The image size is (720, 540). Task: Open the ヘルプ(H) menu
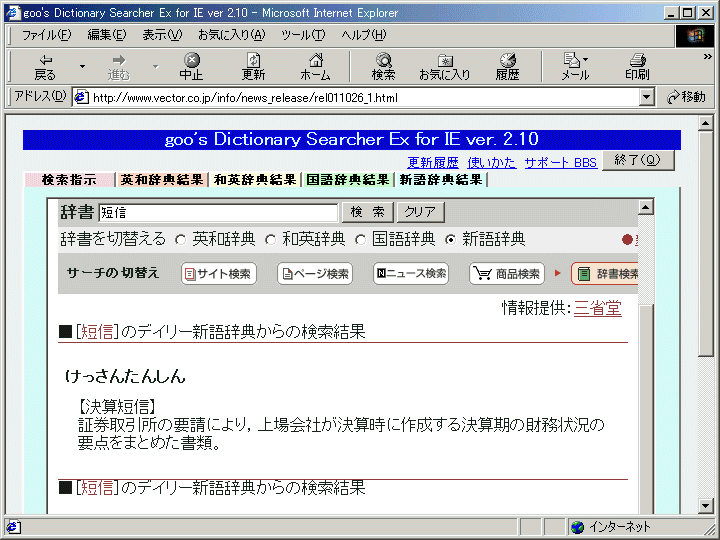[364, 35]
